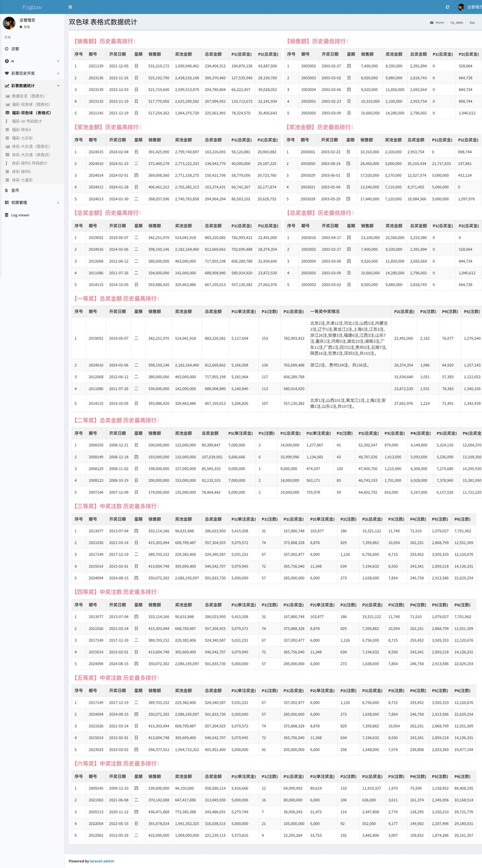
Task: Click period 2008150 in second prize table
Action: (96, 445)
